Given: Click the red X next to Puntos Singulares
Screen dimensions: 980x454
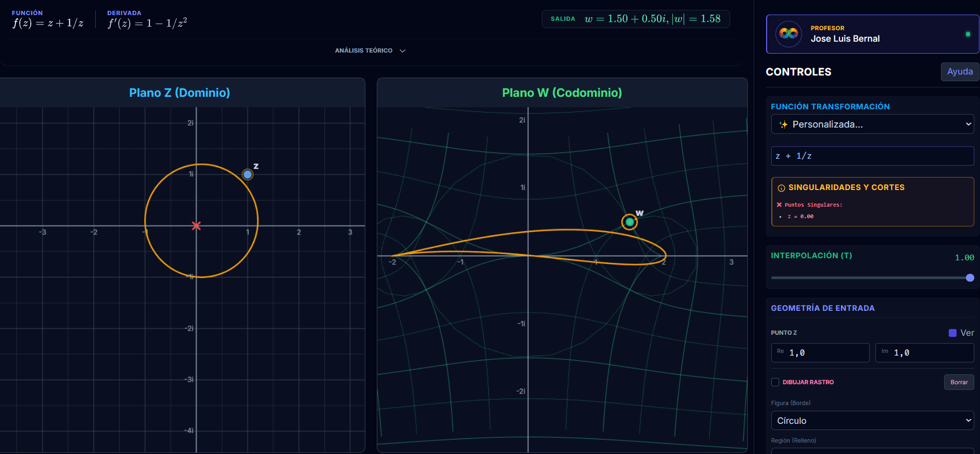Looking at the screenshot, I should pyautogui.click(x=779, y=205).
